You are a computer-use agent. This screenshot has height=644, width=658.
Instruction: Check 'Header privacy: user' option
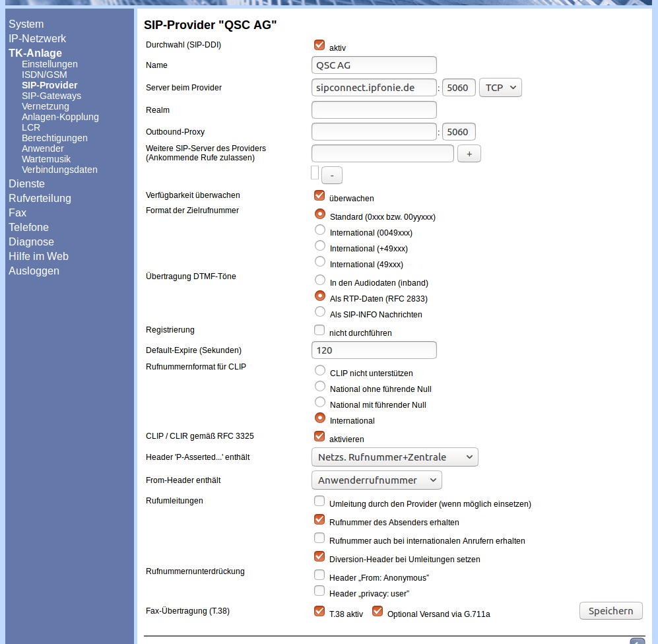coord(319,591)
